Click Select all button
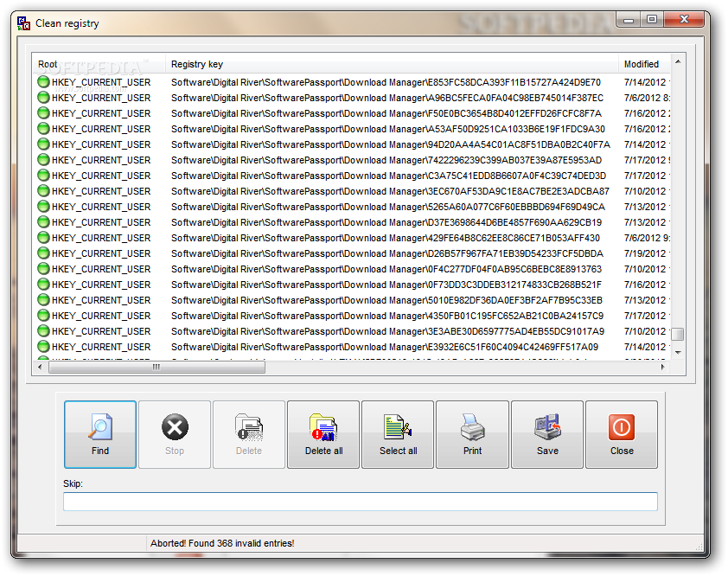The height and width of the screenshot is (576, 728). [398, 434]
